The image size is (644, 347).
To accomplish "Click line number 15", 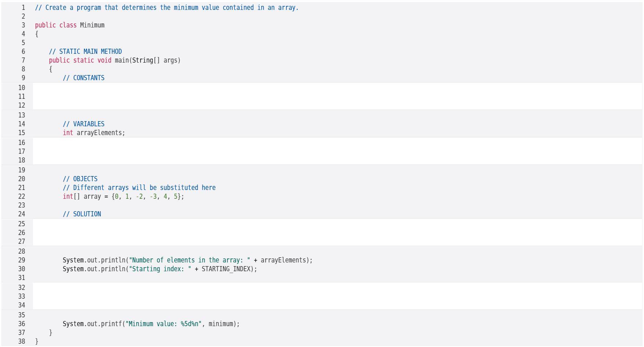I will [x=22, y=133].
